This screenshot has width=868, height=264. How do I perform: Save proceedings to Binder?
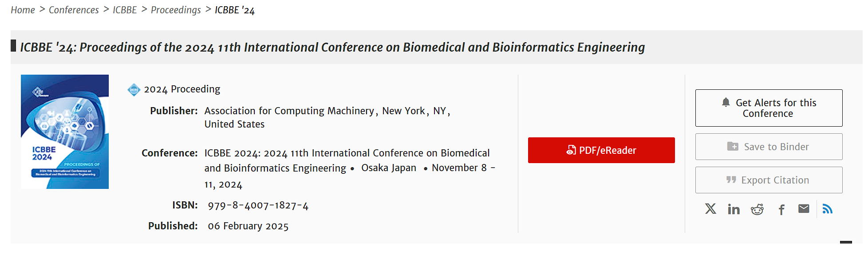coord(768,147)
